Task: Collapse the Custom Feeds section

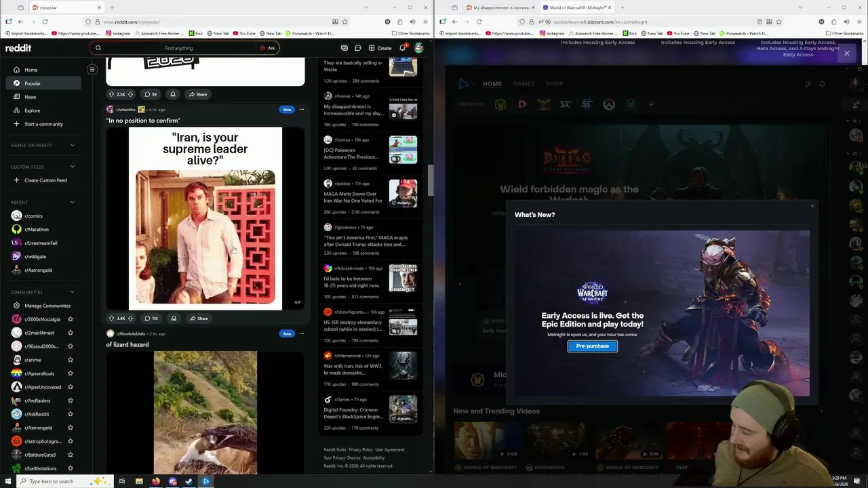Action: coord(73,167)
